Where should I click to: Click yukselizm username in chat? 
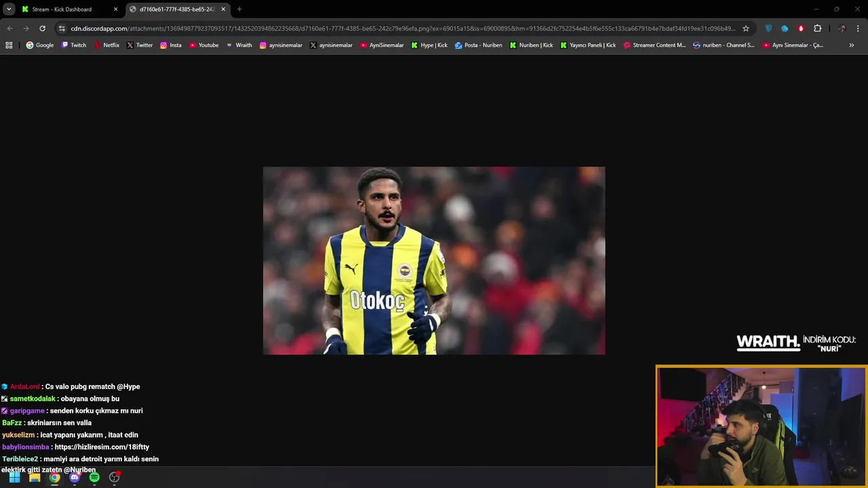[x=18, y=435]
